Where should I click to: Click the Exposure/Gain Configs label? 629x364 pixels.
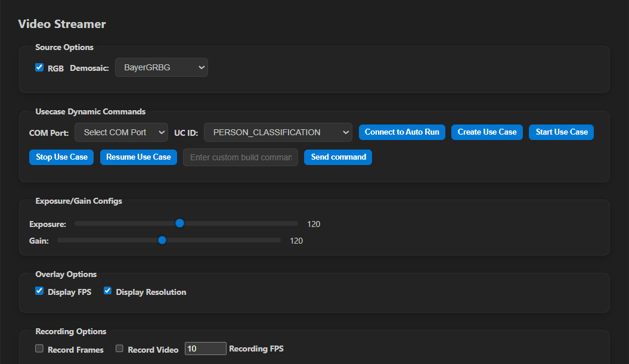tap(79, 201)
